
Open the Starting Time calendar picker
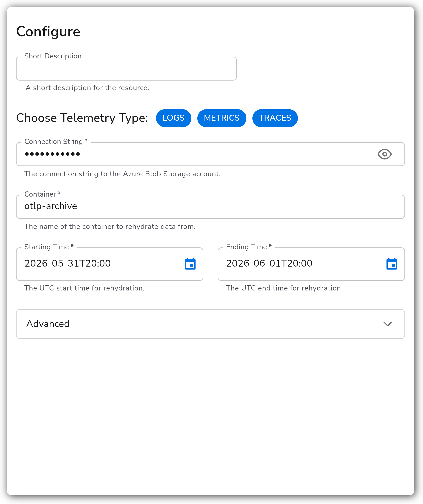pos(190,264)
